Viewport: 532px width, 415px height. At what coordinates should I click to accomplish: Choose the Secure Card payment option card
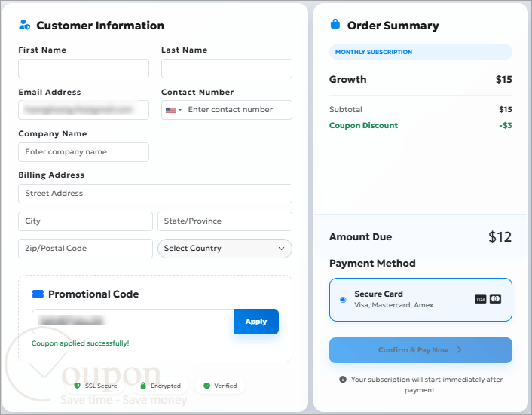point(420,300)
